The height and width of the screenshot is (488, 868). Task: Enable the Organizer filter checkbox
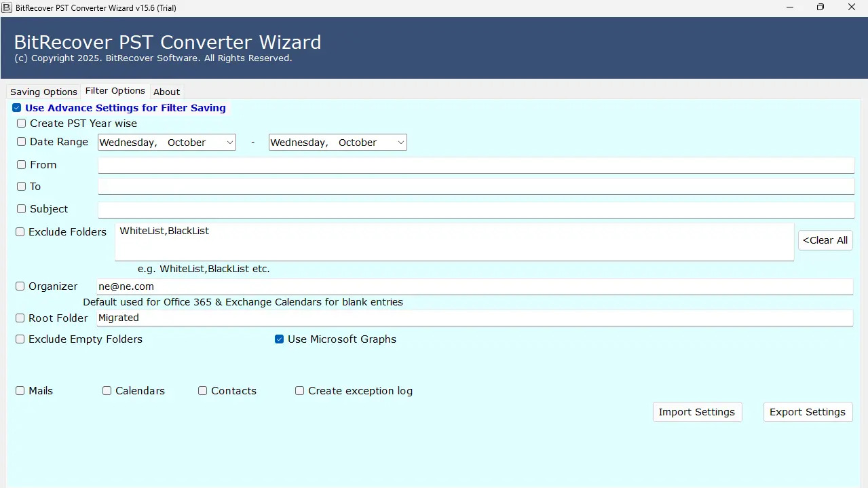click(20, 286)
